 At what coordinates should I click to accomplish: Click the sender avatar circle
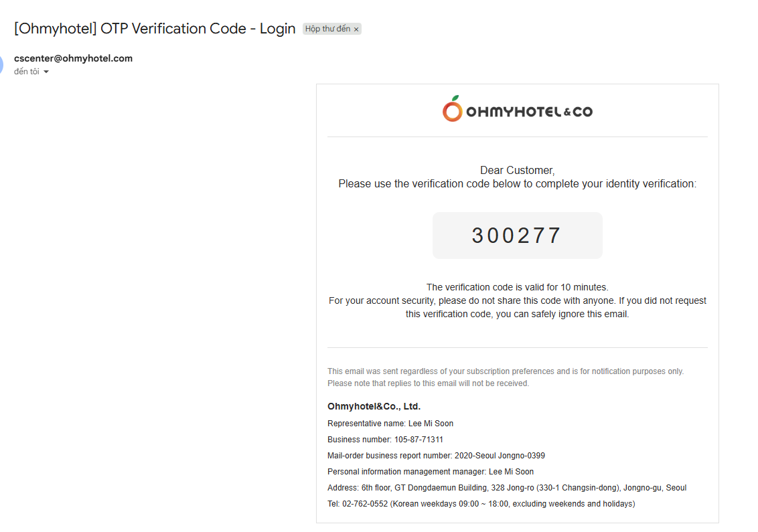pyautogui.click(x=1, y=64)
